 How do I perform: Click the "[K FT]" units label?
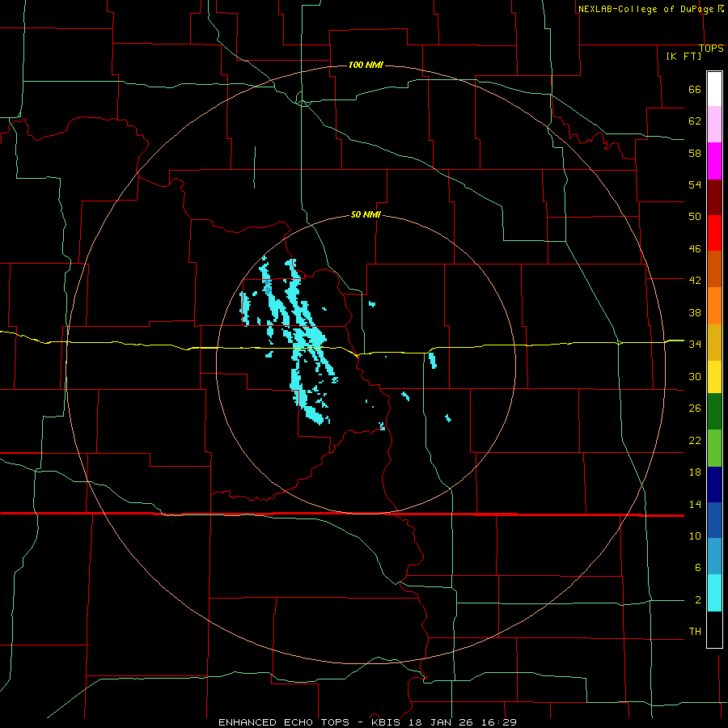click(684, 56)
